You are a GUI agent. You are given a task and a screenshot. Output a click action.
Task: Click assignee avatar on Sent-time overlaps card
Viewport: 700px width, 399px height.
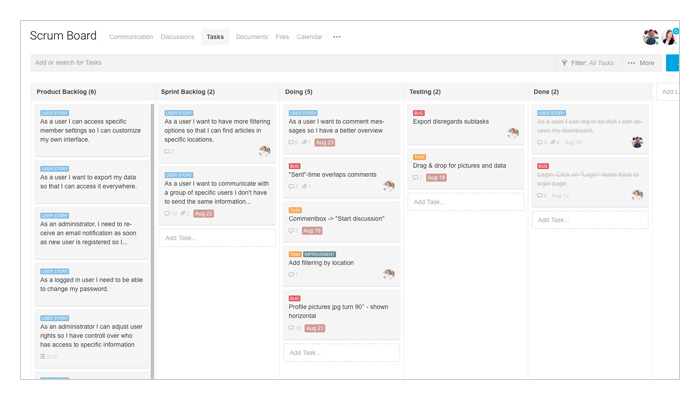pyautogui.click(x=389, y=186)
